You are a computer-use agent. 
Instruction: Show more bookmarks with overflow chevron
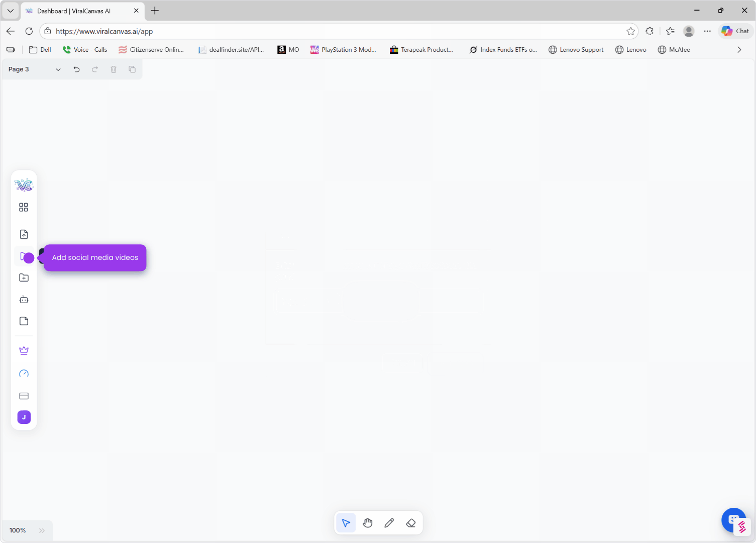pos(739,50)
